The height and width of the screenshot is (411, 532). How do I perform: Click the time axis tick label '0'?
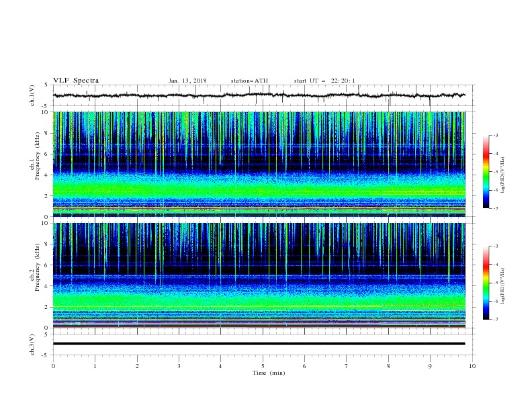pyautogui.click(x=53, y=366)
